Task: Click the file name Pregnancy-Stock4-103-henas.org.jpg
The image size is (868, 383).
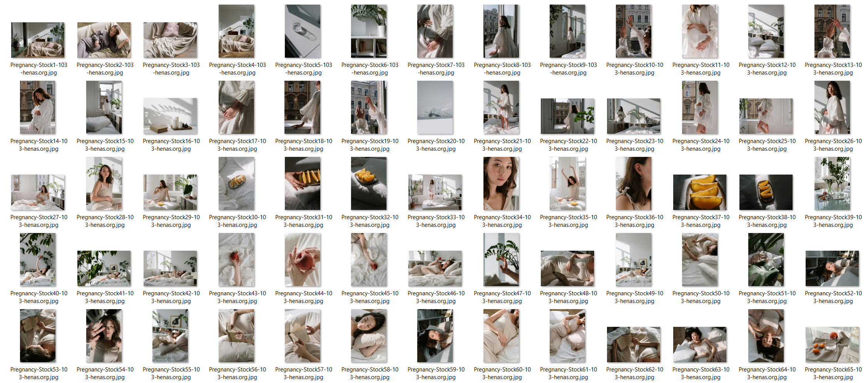Action: tap(237, 69)
